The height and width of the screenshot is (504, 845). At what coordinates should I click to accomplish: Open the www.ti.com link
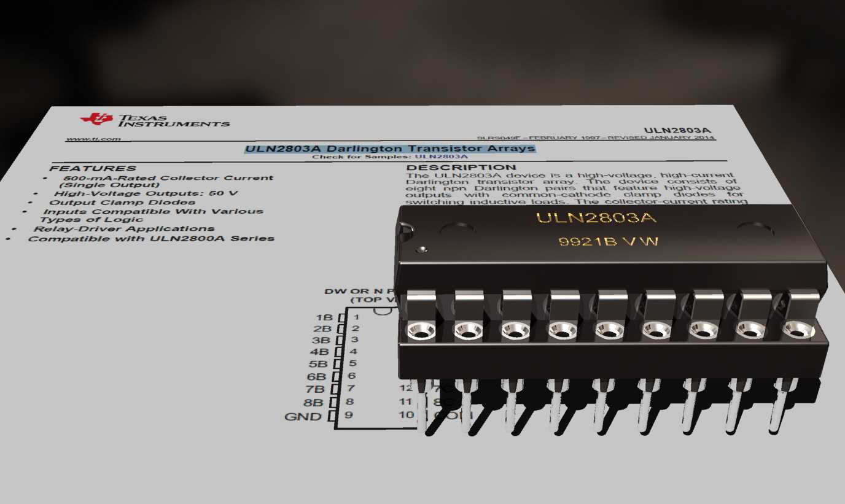pyautogui.click(x=93, y=139)
